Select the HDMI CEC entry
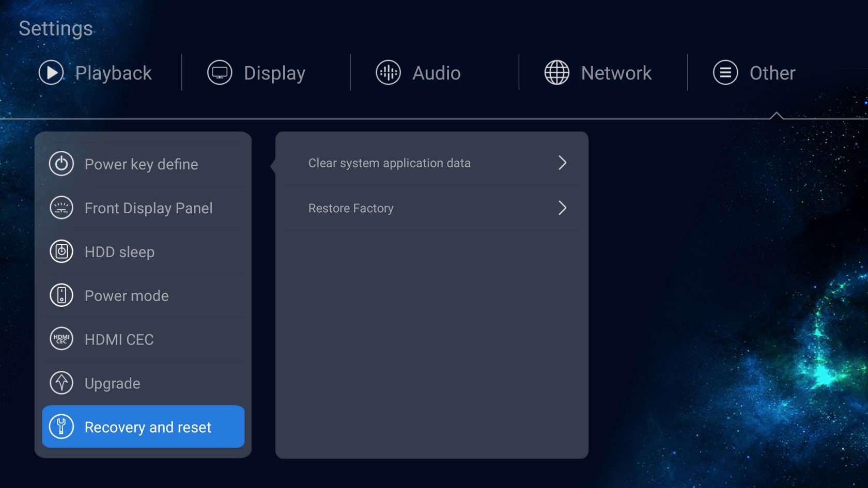 click(143, 339)
